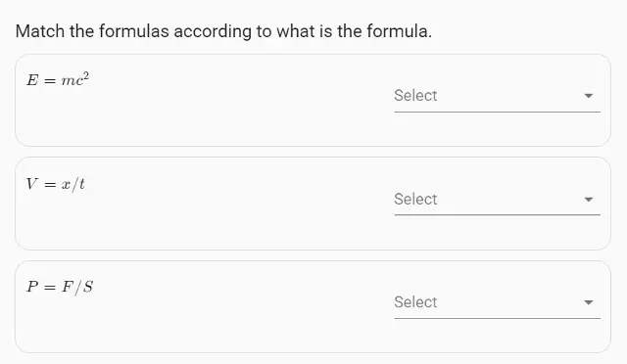Open the Select dropdown for V = x/t
627x364 pixels.
click(x=497, y=200)
